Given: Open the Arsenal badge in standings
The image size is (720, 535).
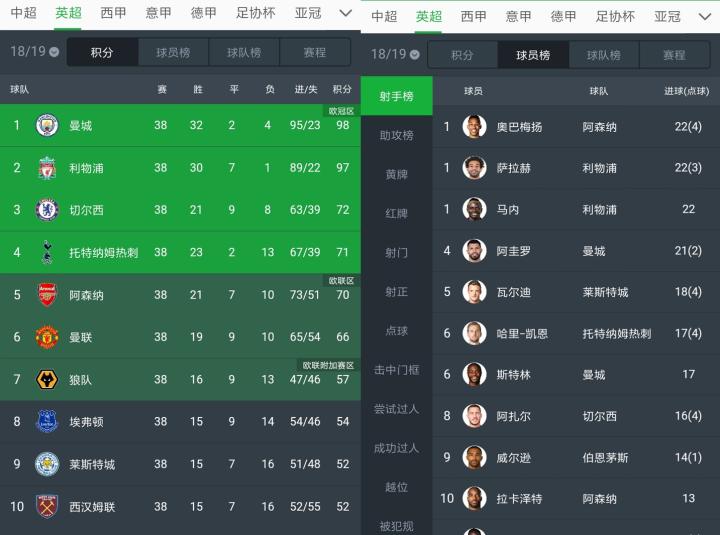Looking at the screenshot, I should 47,295.
